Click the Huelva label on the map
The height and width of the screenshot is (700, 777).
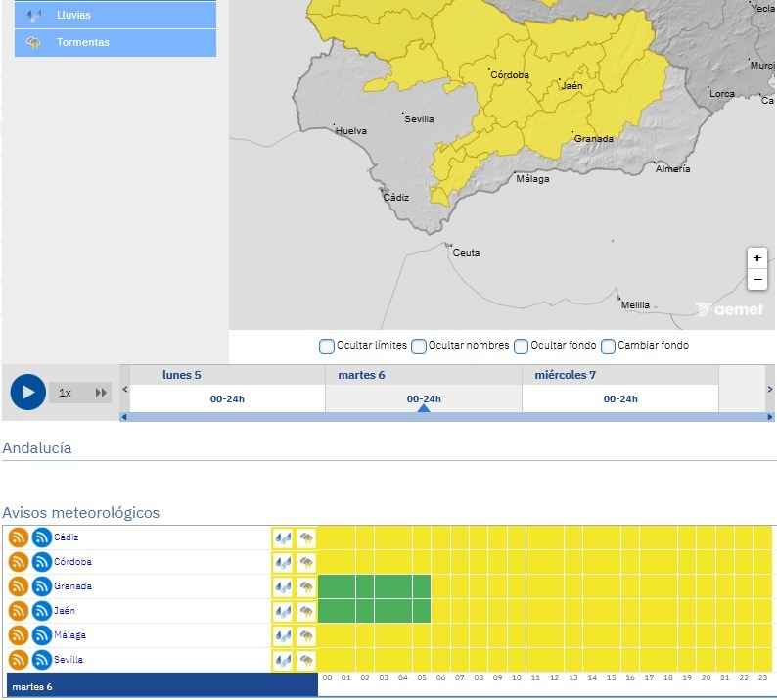pos(351,131)
